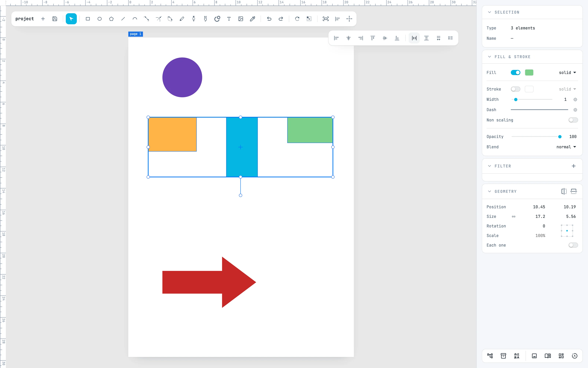Enable the Each one toggle
The width and height of the screenshot is (588, 368).
click(573, 245)
